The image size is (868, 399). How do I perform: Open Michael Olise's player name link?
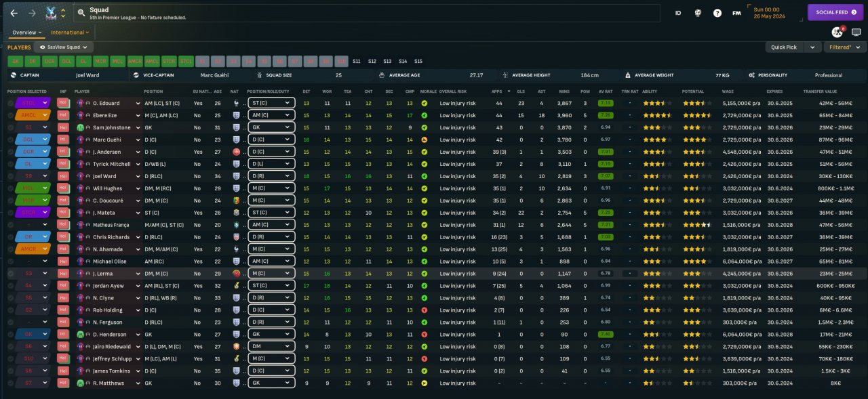point(108,261)
